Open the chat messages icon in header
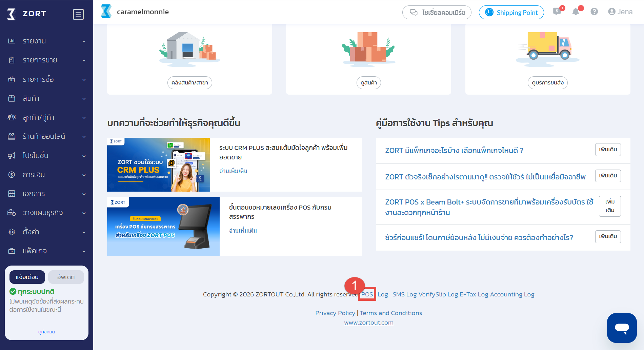 pyautogui.click(x=557, y=12)
